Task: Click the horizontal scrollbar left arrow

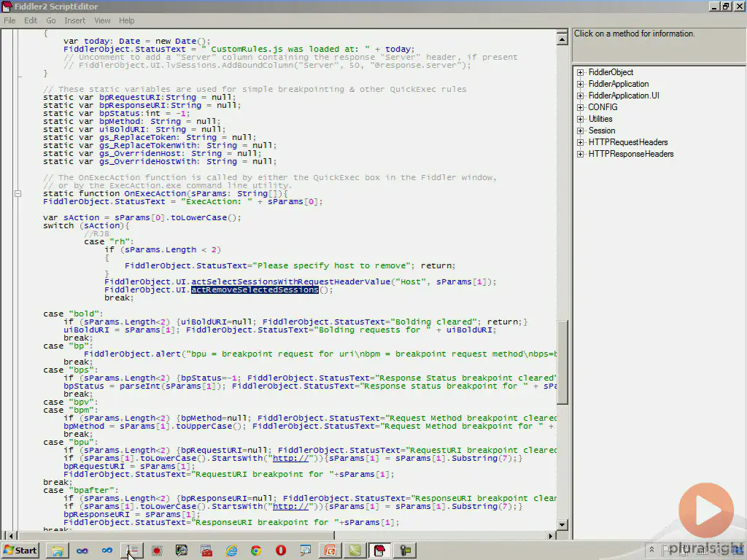Action: (9, 536)
